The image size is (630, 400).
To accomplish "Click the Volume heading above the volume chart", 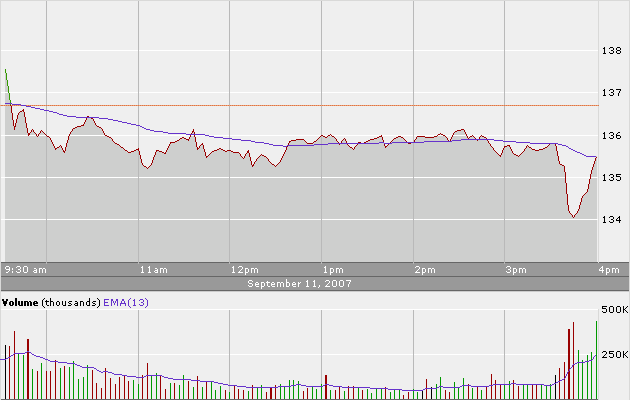I will click(x=20, y=302).
